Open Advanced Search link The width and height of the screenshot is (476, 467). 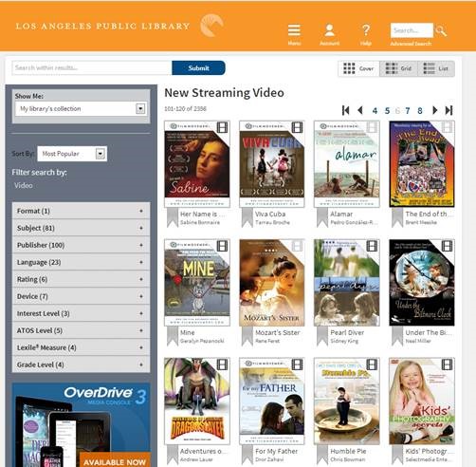coord(411,44)
